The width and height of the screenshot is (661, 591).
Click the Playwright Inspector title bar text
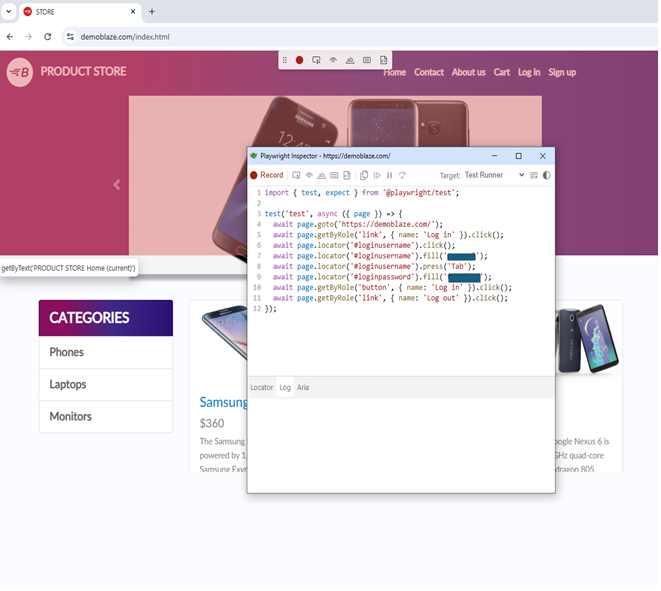coord(325,156)
